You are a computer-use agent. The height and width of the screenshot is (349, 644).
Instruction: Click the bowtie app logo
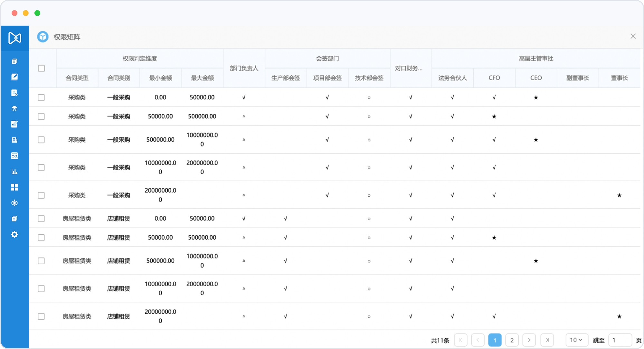click(15, 38)
